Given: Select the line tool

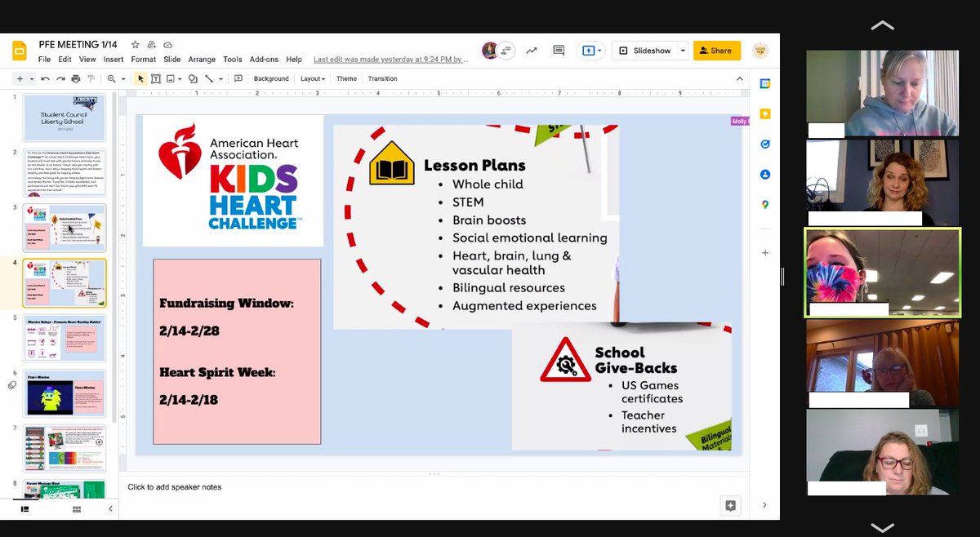Looking at the screenshot, I should (209, 78).
